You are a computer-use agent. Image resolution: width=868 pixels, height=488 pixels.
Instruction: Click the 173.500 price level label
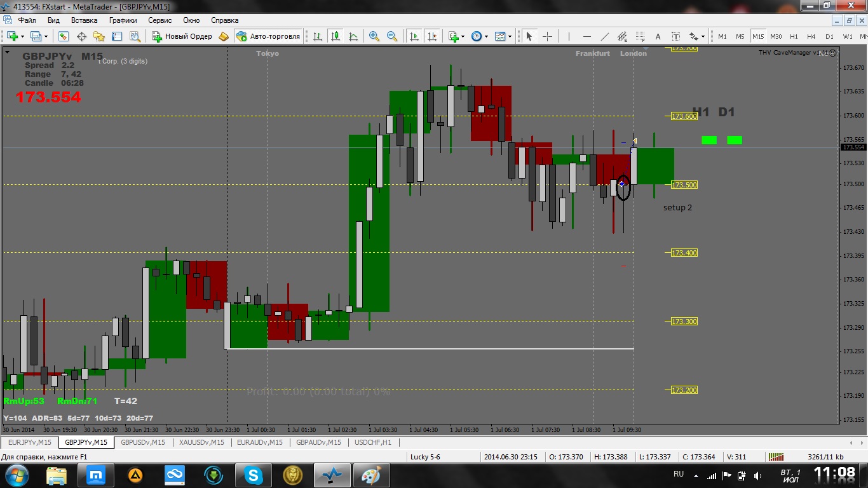[x=684, y=185]
